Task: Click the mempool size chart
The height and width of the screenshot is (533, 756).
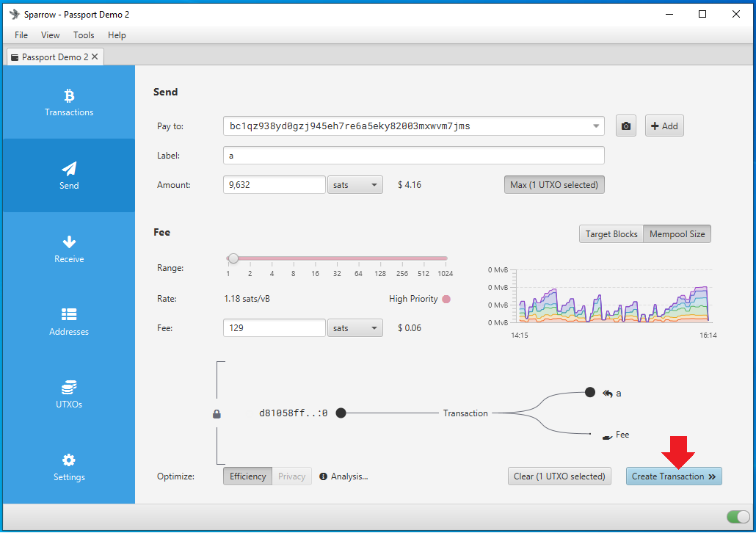Action: coord(614,297)
